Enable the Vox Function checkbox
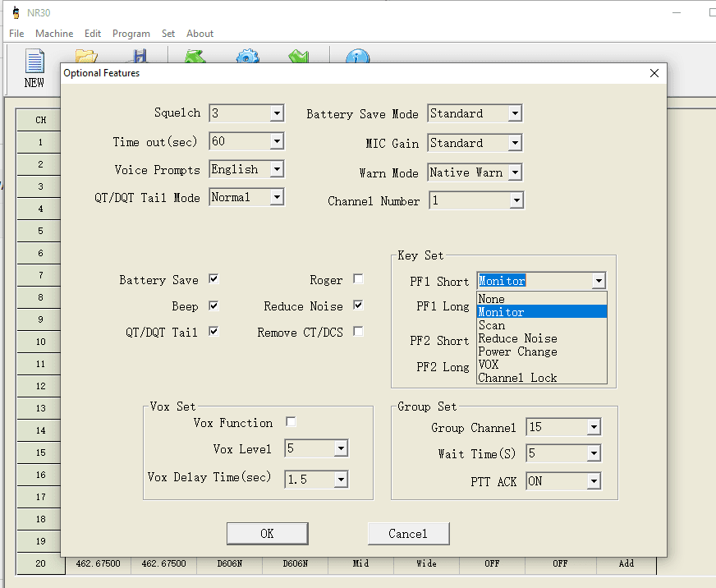716x588 pixels. 291,421
